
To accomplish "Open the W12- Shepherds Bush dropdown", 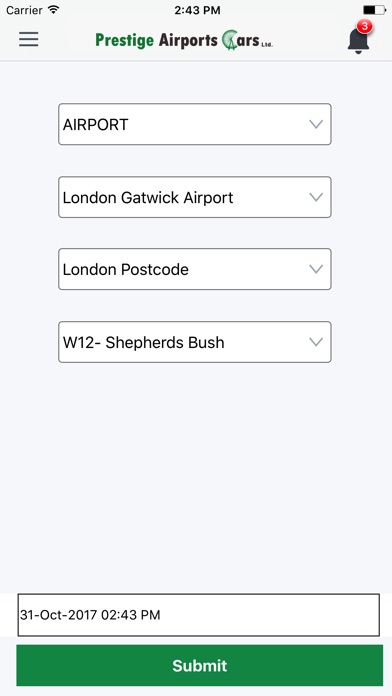I will tap(195, 342).
